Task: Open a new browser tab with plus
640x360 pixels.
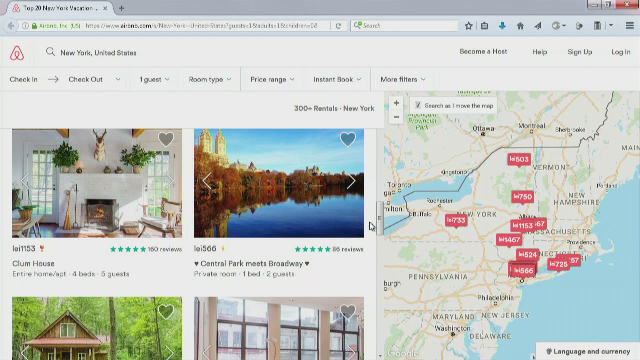Action: point(121,8)
